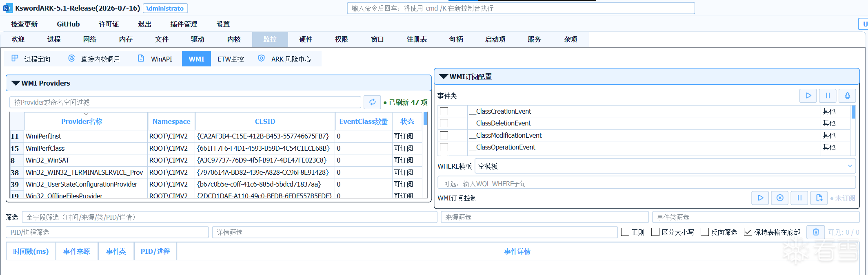Switch to the 网络 tab

(90, 39)
